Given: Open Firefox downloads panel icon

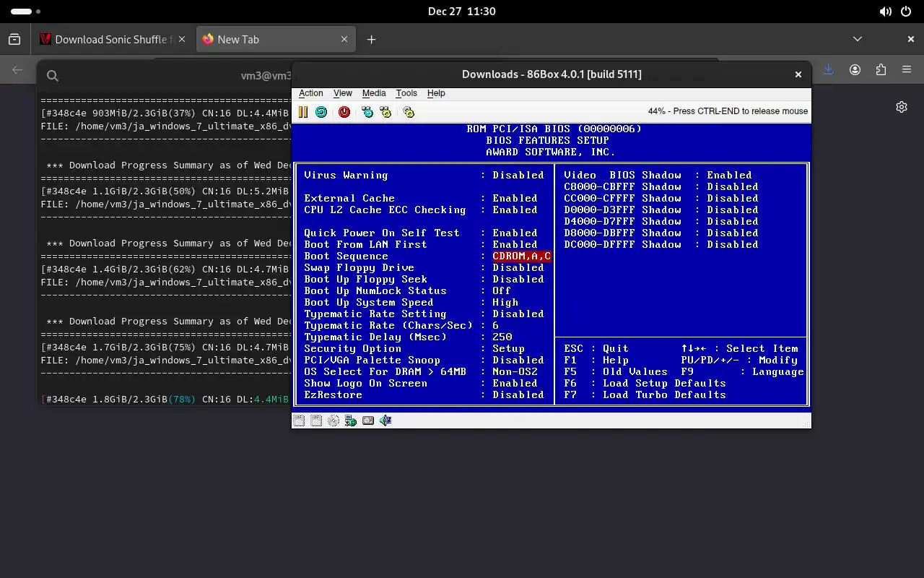Looking at the screenshot, I should tap(828, 70).
